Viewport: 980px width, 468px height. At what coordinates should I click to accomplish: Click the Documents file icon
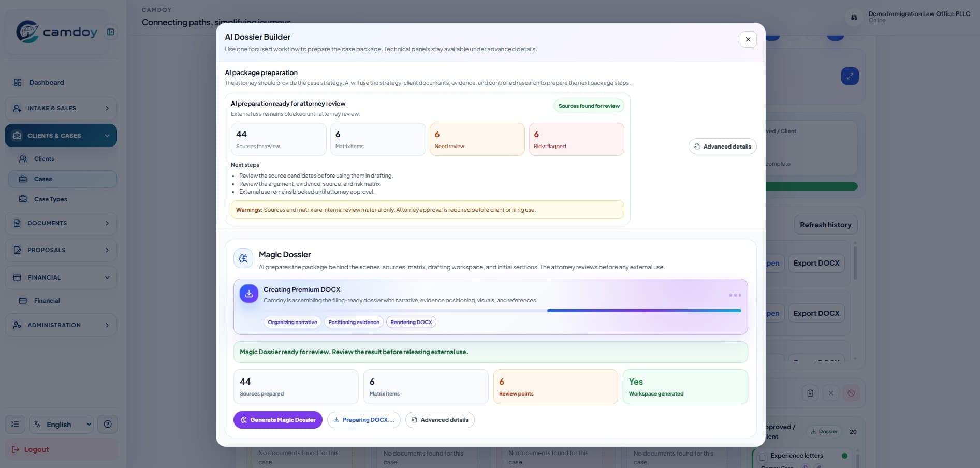pos(17,223)
